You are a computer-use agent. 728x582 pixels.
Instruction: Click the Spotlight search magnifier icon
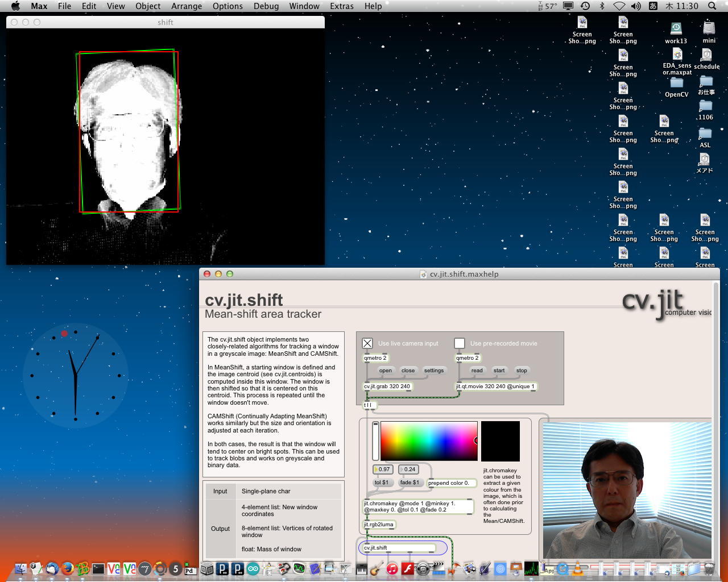coord(712,6)
